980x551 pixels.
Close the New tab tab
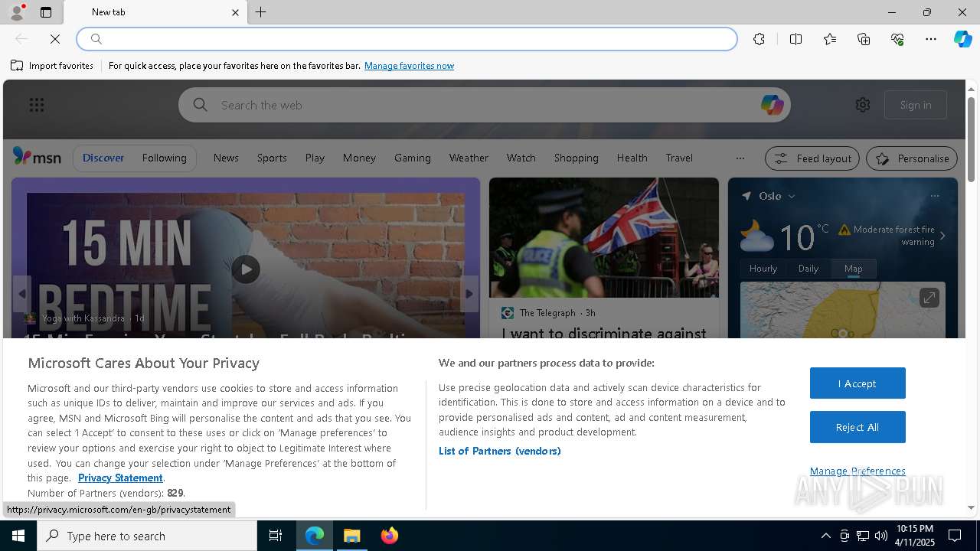point(235,12)
